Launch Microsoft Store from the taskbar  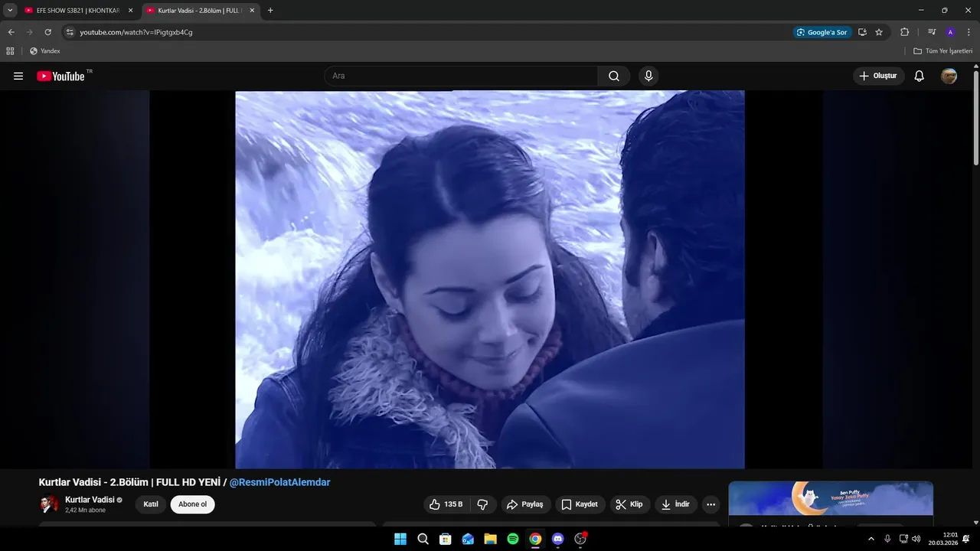pyautogui.click(x=445, y=539)
